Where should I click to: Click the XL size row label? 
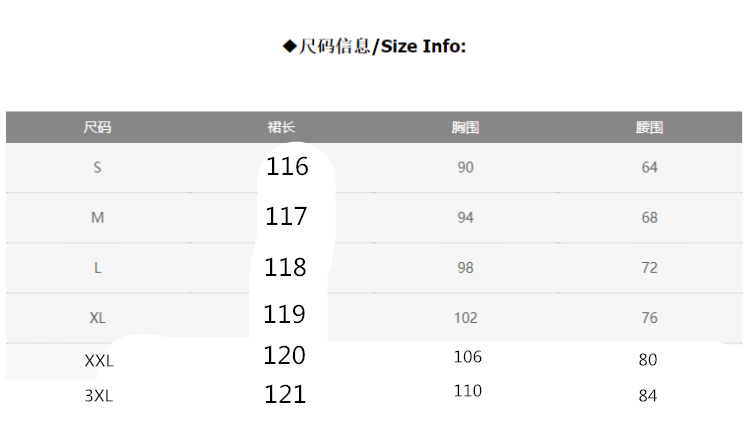(97, 318)
